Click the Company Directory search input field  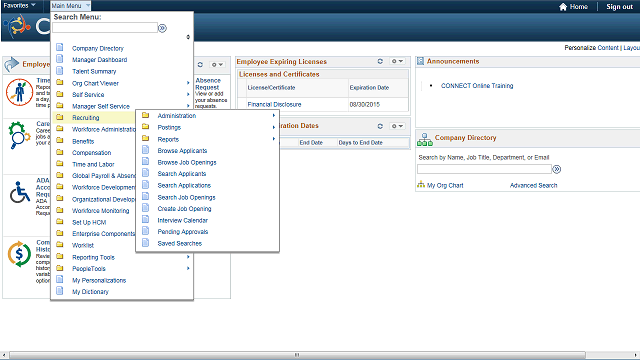(484, 169)
